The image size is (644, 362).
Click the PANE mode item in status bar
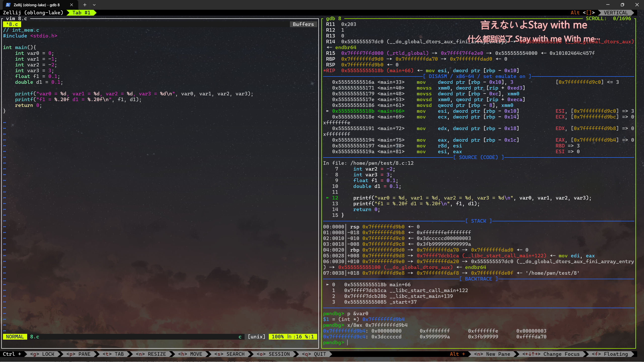(x=78, y=354)
